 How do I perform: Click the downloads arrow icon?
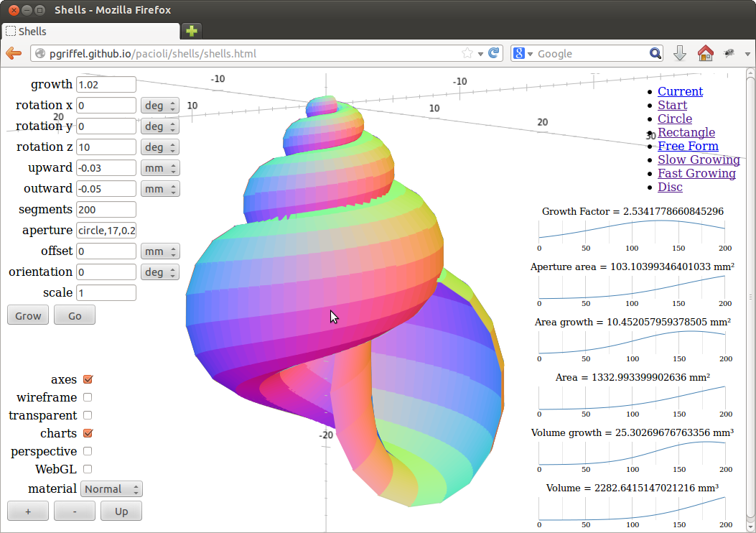[x=679, y=52]
